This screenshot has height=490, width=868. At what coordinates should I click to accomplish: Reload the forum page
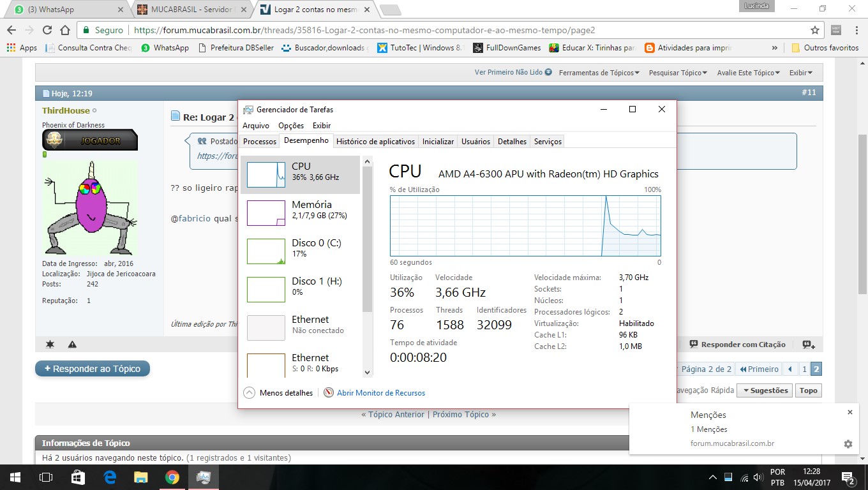(x=47, y=30)
